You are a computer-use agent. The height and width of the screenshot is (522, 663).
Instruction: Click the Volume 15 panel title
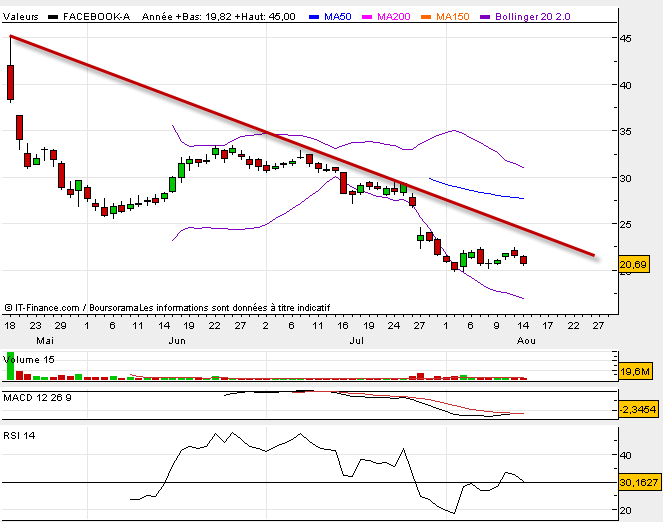tap(32, 358)
